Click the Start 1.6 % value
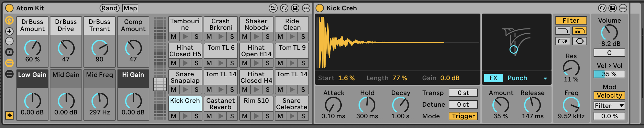 [347, 78]
